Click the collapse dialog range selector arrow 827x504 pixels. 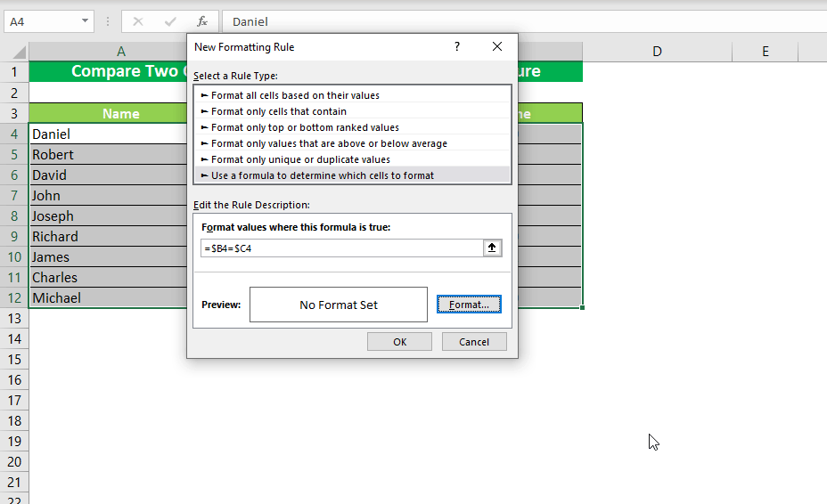point(492,248)
